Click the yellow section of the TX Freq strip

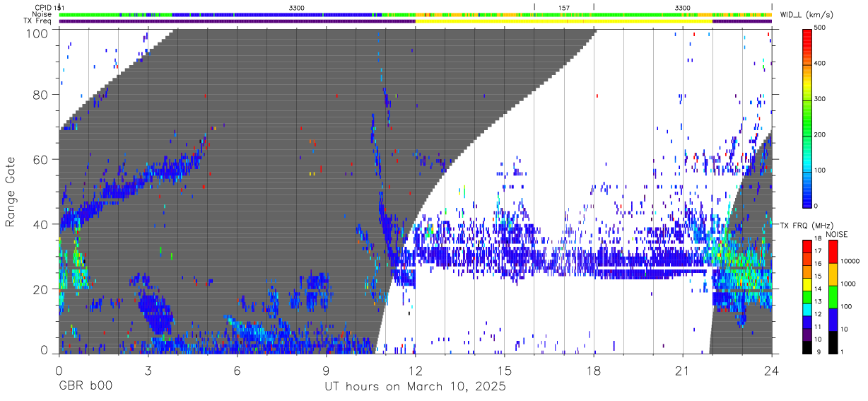(x=563, y=21)
